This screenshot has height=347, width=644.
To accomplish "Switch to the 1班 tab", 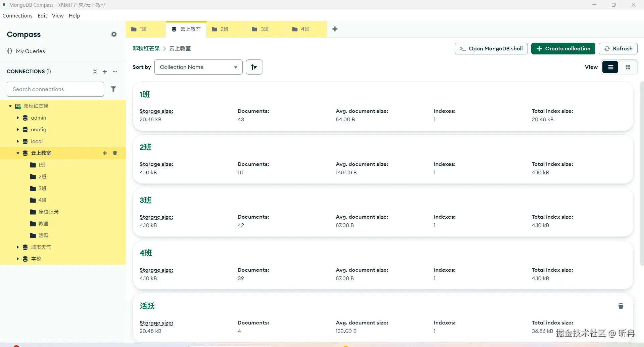I will click(146, 29).
